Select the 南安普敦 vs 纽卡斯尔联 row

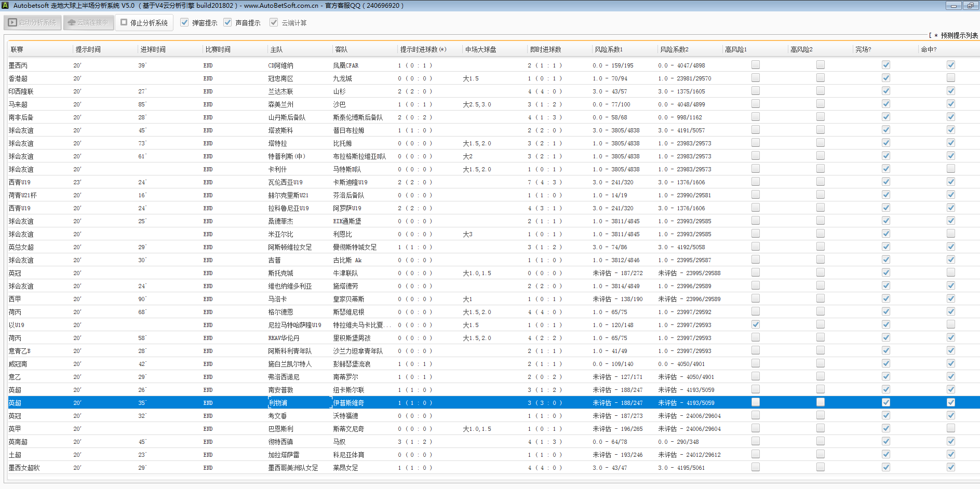(280, 390)
